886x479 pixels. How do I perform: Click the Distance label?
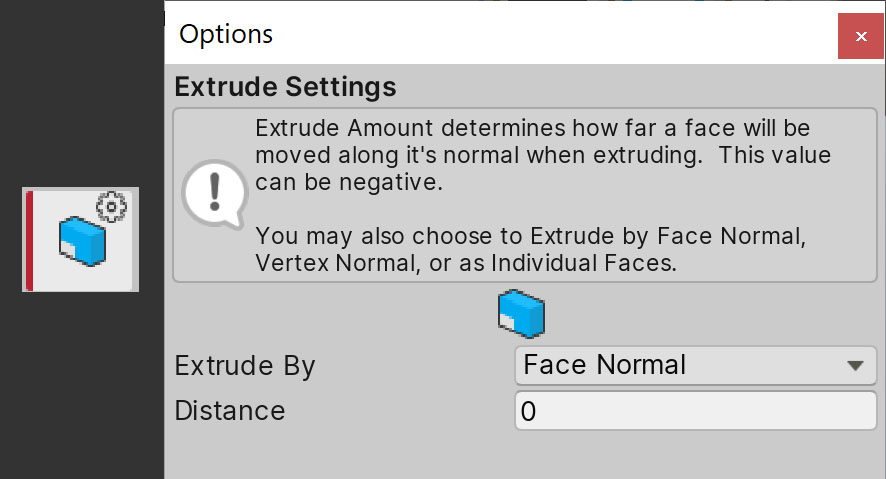click(229, 411)
